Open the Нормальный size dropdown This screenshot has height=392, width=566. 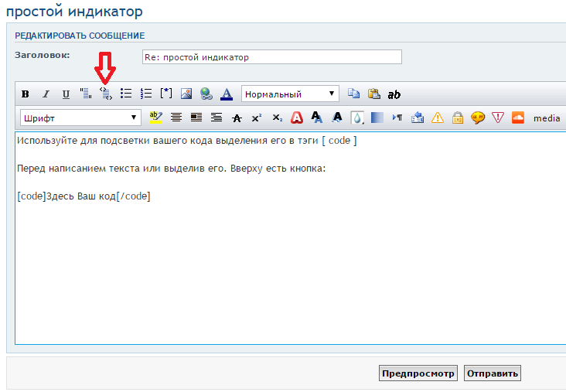pos(290,94)
